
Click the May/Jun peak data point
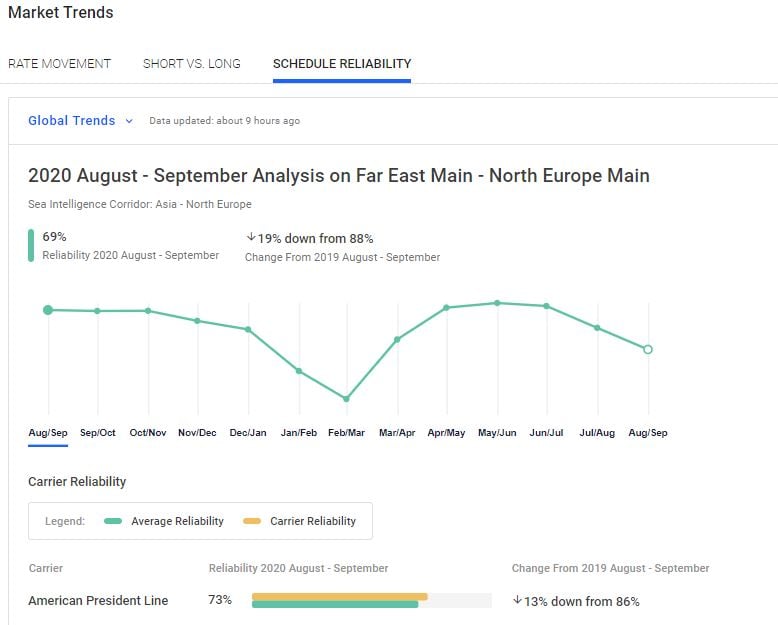497,303
